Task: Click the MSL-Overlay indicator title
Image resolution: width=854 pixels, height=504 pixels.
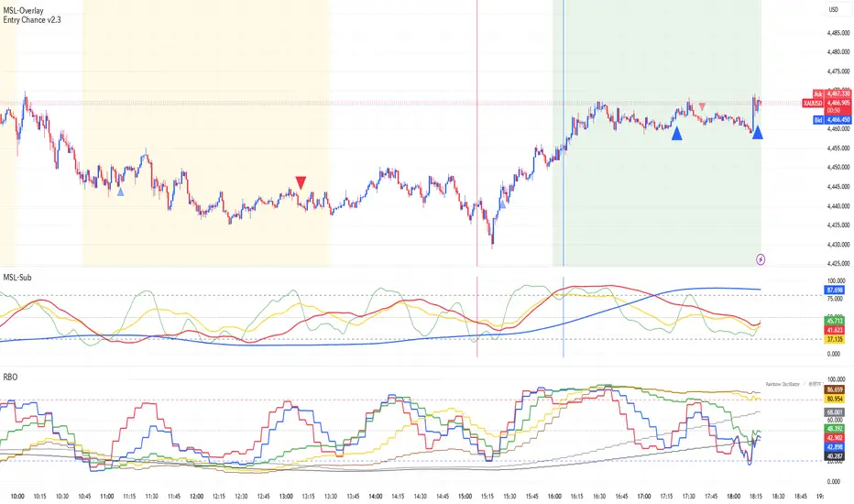Action: [x=23, y=10]
